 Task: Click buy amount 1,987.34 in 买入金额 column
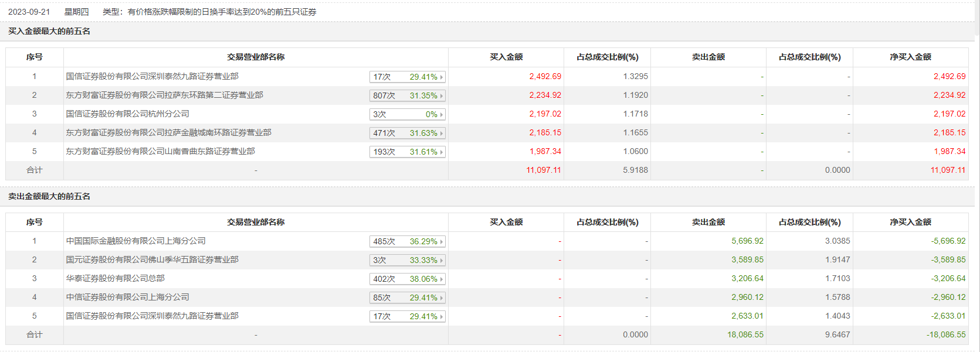click(x=545, y=151)
